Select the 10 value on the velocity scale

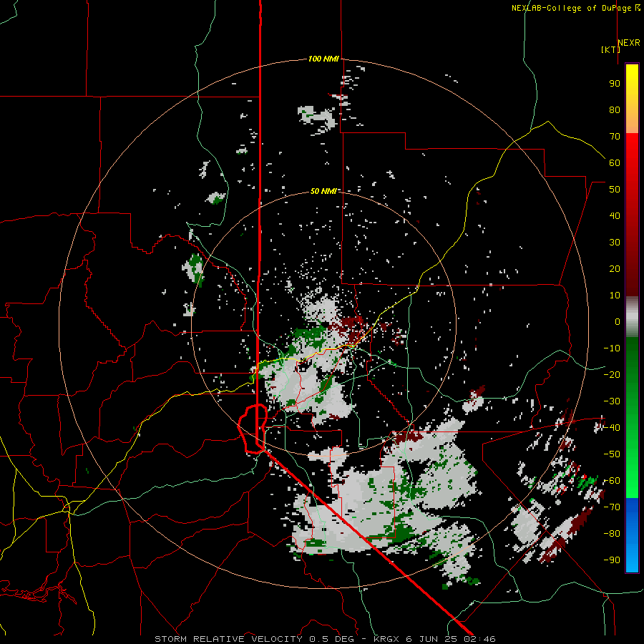pyautogui.click(x=615, y=296)
